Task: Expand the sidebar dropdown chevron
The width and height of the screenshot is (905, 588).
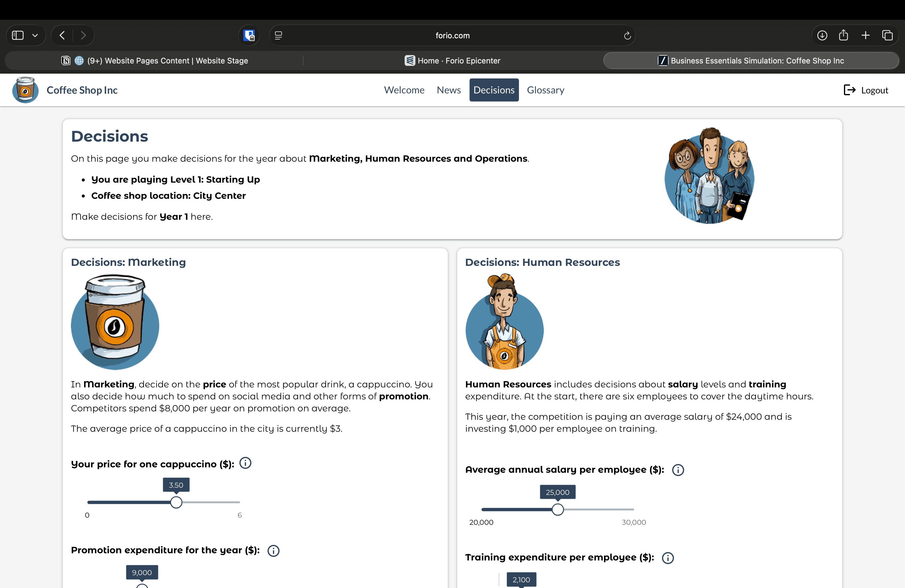Action: coord(35,35)
